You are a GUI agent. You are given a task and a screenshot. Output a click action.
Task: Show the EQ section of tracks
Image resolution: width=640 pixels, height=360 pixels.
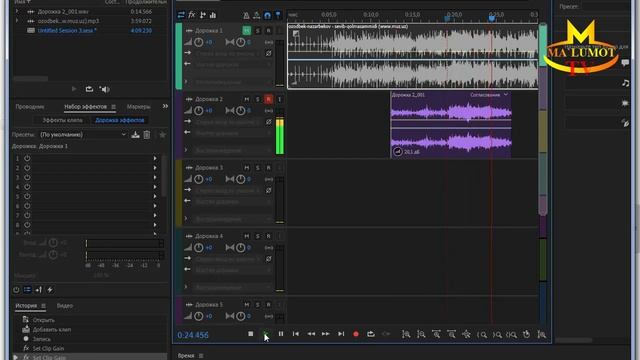pyautogui.click(x=213, y=15)
